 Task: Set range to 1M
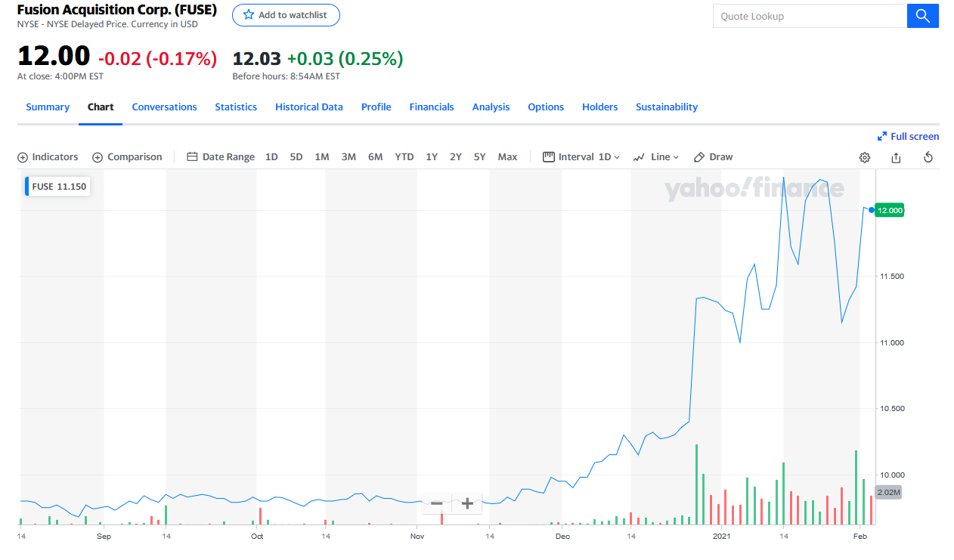(322, 157)
